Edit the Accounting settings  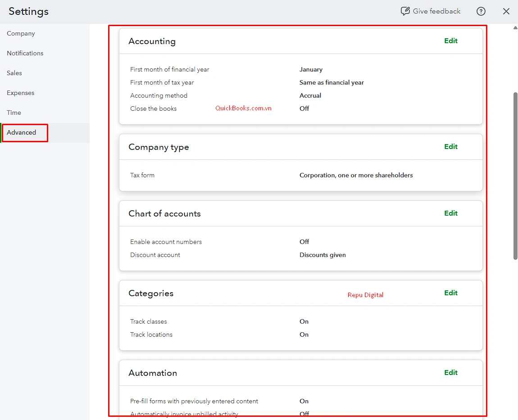click(450, 41)
